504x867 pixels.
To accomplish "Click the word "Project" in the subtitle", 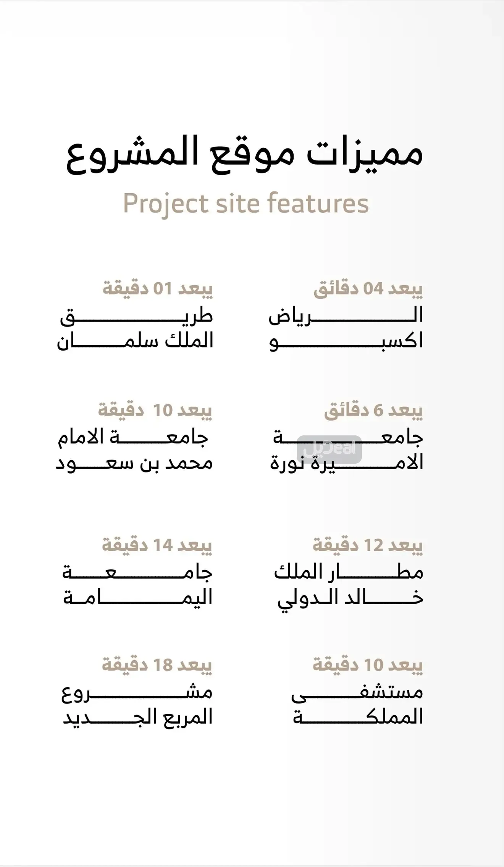I will tap(166, 204).
